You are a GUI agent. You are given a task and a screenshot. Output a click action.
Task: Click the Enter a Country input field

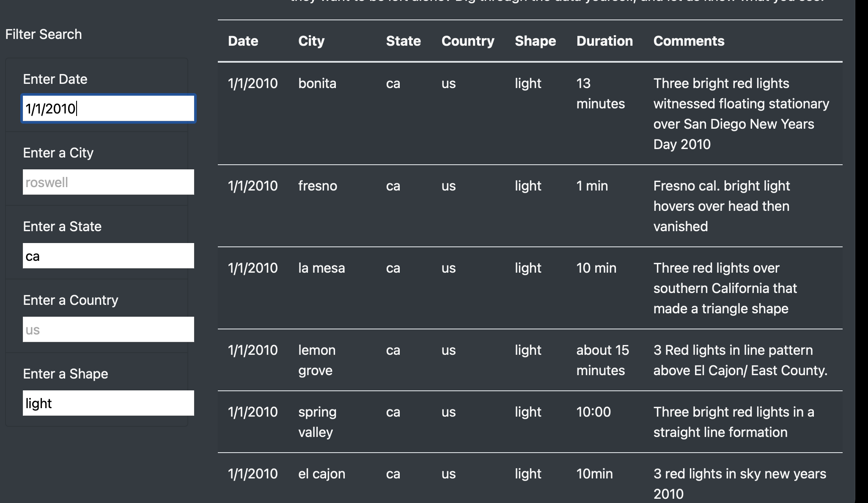108,329
